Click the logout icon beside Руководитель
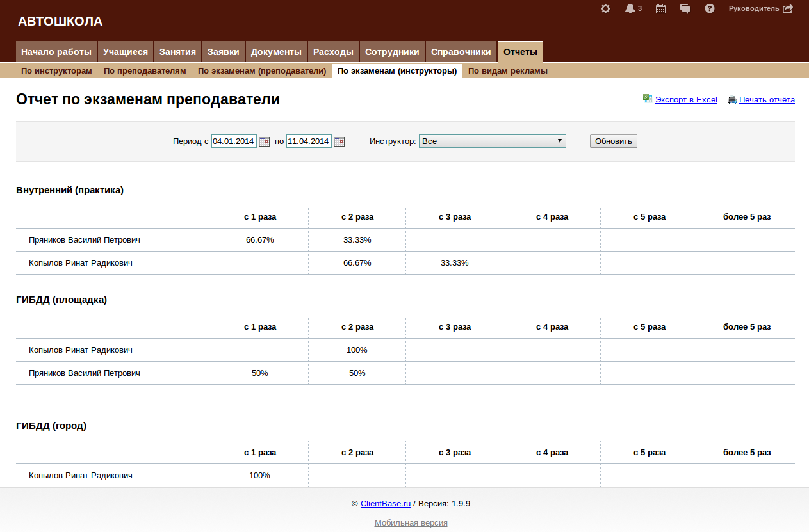 click(788, 9)
